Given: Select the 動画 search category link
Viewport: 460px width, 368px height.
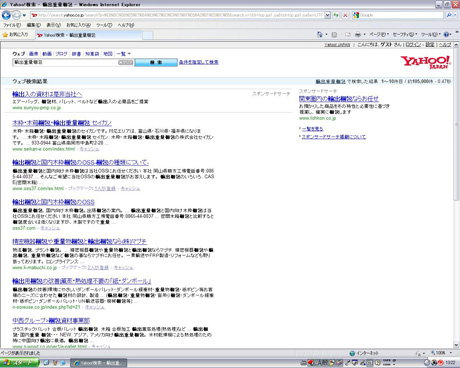Looking at the screenshot, I should 47,54.
